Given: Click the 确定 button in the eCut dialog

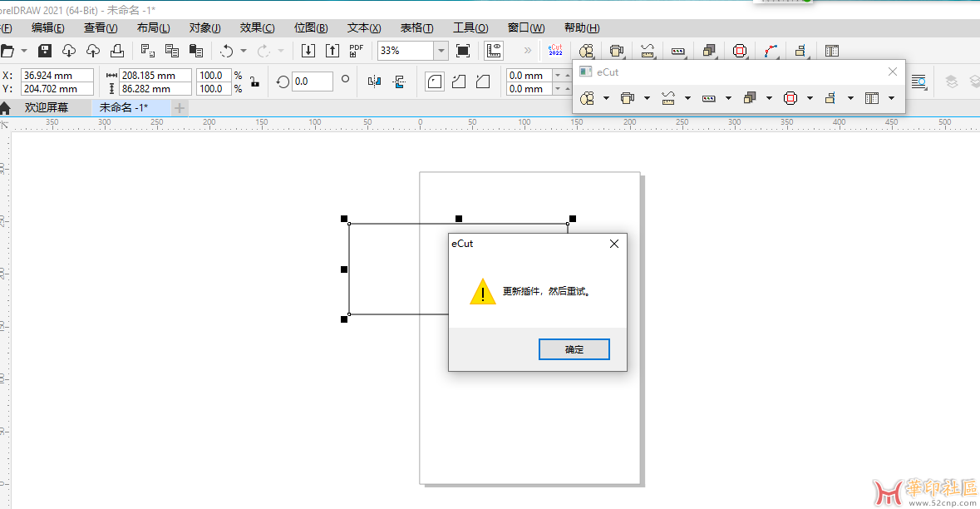Looking at the screenshot, I should pos(574,349).
